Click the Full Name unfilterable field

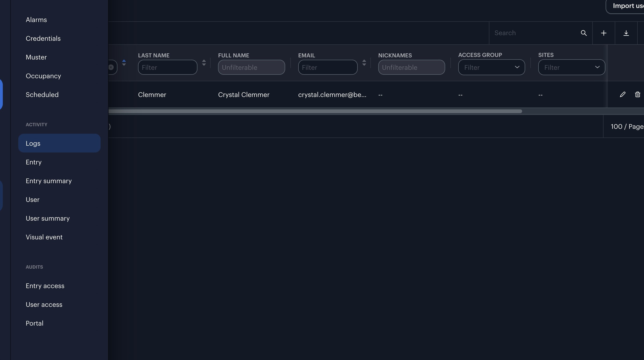251,67
